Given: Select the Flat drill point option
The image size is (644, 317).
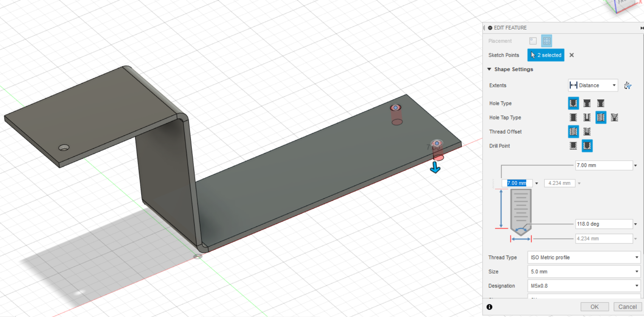Looking at the screenshot, I should pyautogui.click(x=573, y=146).
